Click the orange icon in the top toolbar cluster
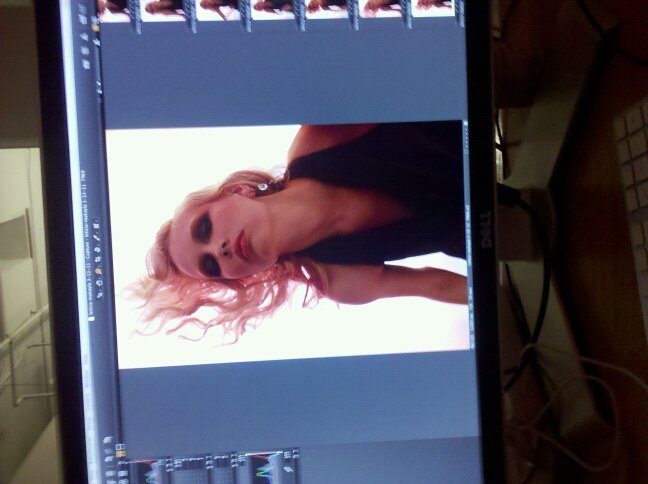 tap(95, 28)
